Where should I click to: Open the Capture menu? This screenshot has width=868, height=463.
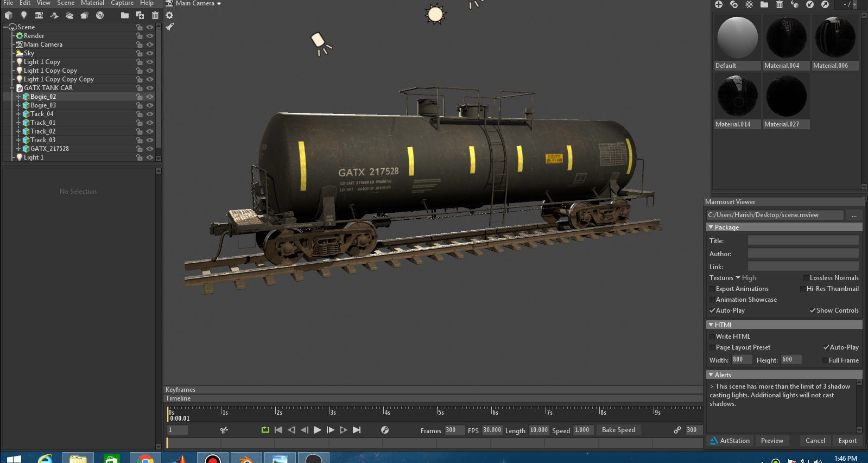122,3
